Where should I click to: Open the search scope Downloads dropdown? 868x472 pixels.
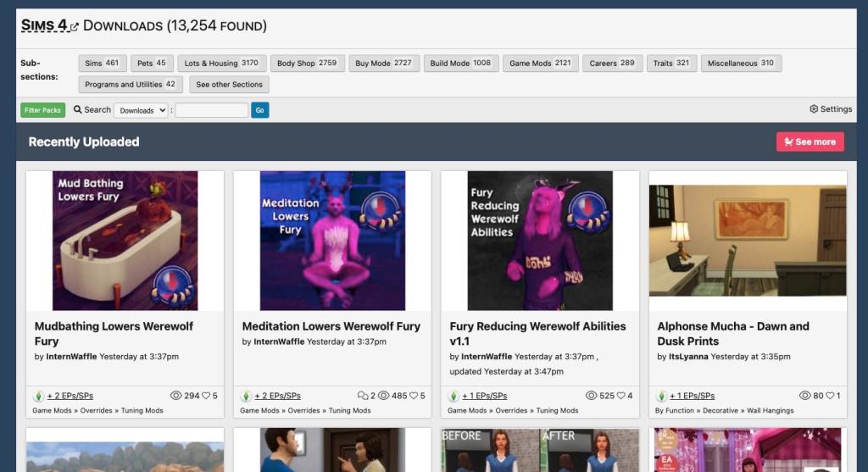click(x=141, y=110)
